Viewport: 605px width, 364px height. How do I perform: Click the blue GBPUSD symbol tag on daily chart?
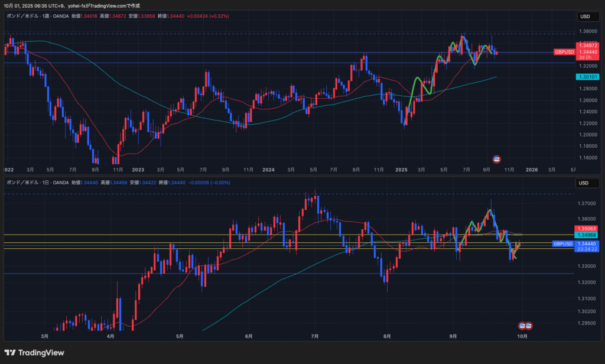coord(563,243)
